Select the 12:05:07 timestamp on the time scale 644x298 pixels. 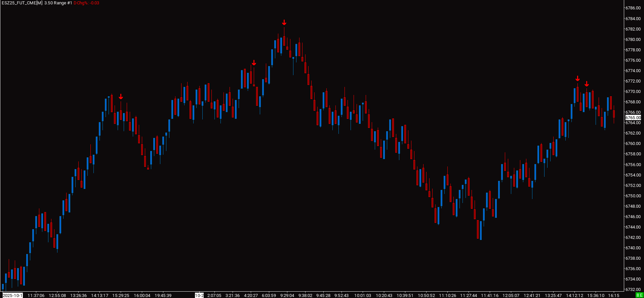click(x=511, y=295)
